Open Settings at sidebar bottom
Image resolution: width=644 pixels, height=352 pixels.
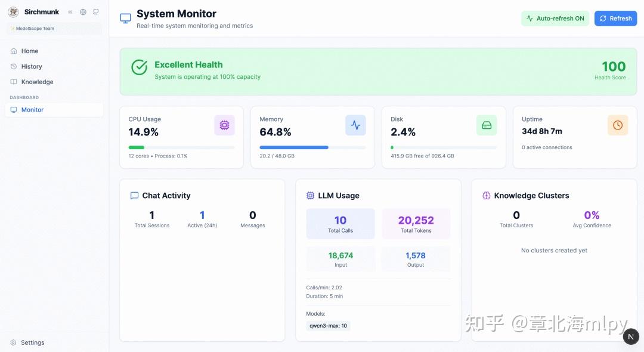coord(54,342)
